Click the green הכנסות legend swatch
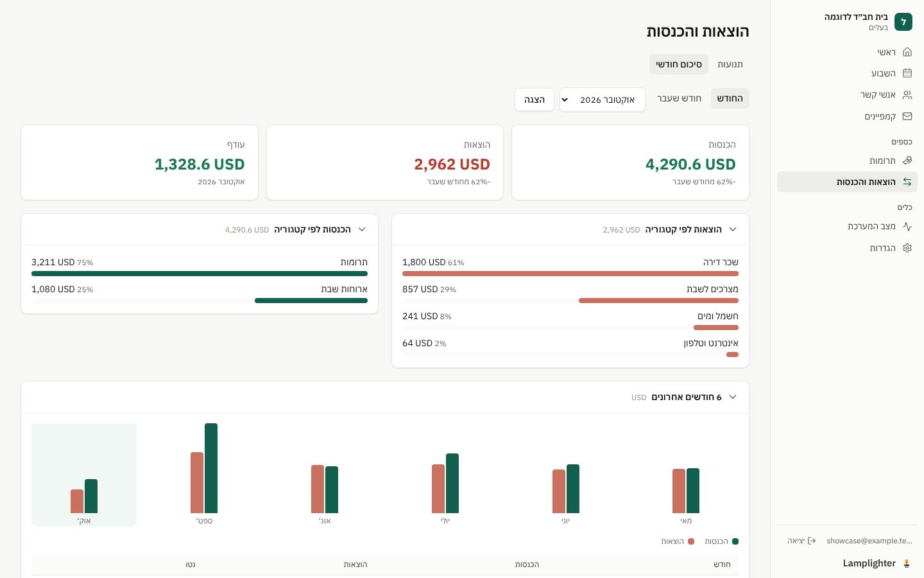The image size is (924, 578). (x=735, y=541)
